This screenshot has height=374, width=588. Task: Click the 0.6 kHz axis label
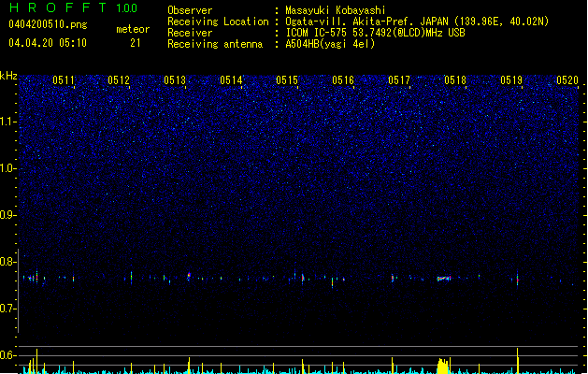click(x=8, y=355)
